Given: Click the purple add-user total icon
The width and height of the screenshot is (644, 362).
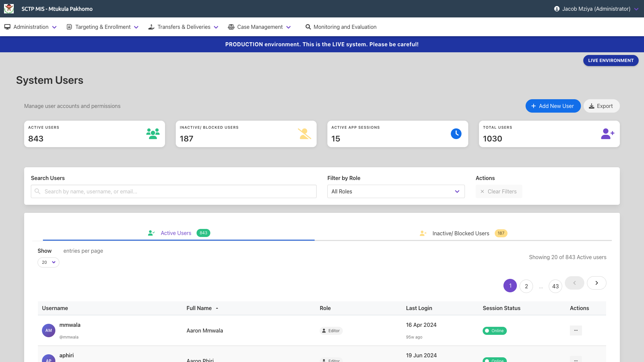Looking at the screenshot, I should tap(607, 134).
